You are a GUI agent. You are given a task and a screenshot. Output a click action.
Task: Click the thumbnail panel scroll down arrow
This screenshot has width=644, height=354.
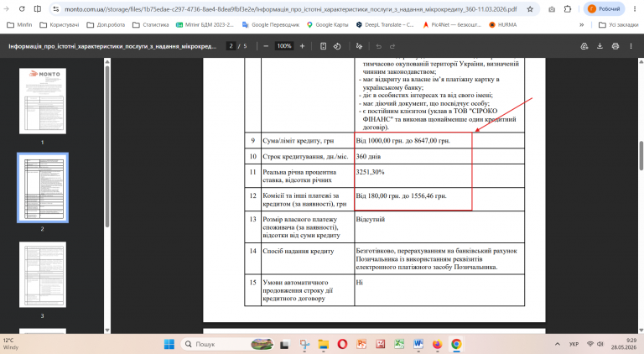coord(107,330)
